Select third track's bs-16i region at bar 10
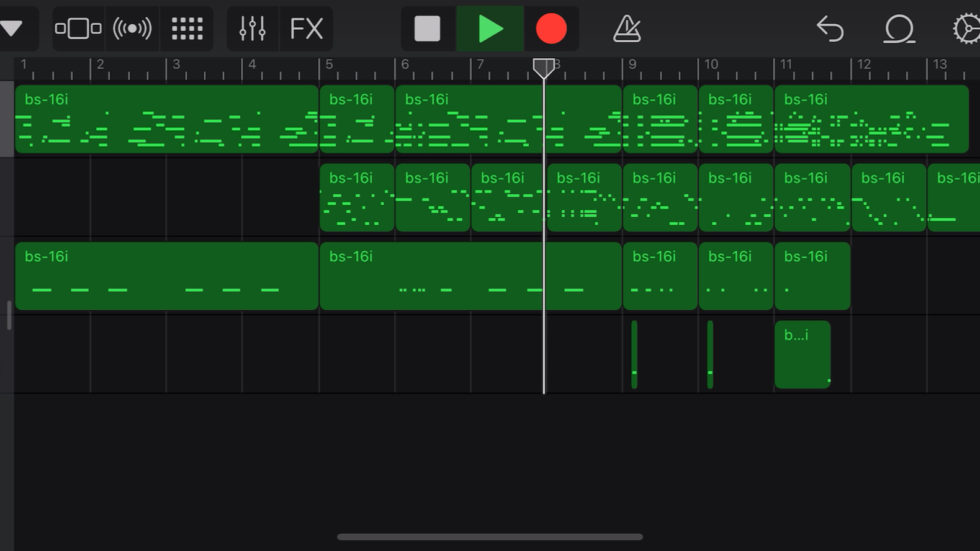The image size is (980, 551). coord(736,276)
